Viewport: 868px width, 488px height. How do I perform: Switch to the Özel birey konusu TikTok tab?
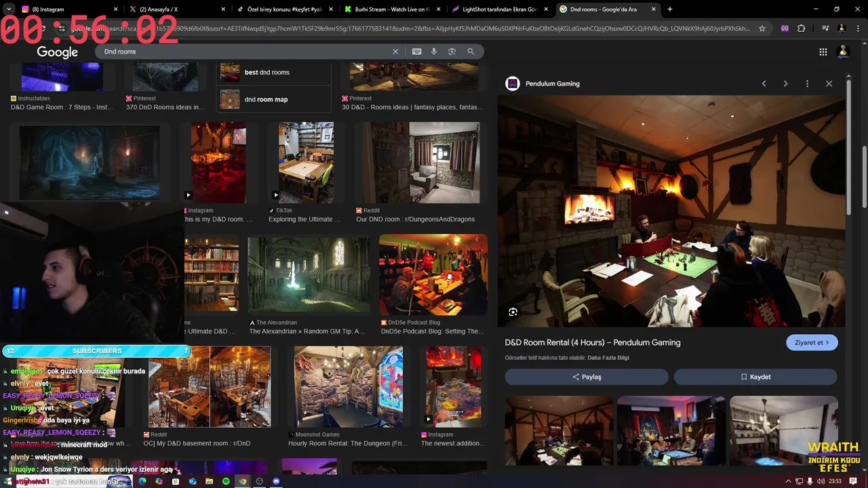pos(283,9)
